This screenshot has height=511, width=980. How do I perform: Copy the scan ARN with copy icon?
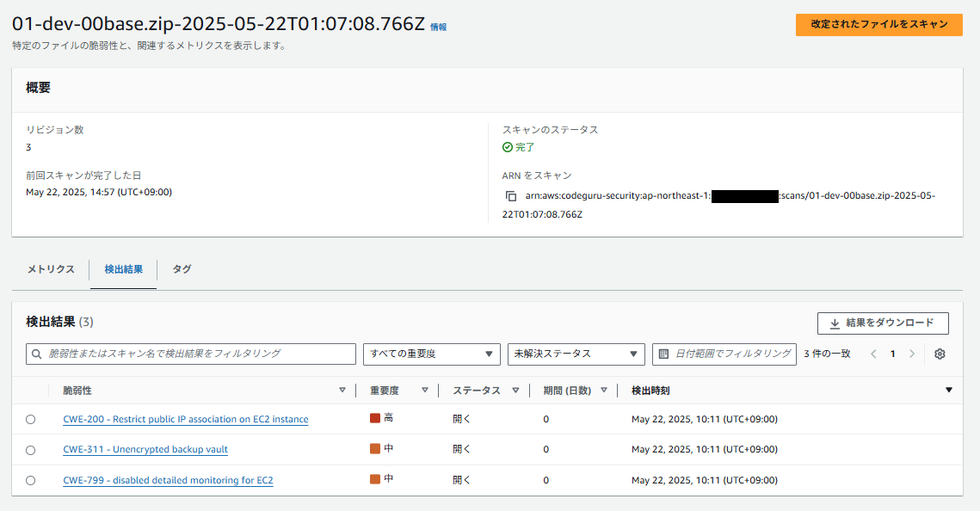(x=510, y=196)
